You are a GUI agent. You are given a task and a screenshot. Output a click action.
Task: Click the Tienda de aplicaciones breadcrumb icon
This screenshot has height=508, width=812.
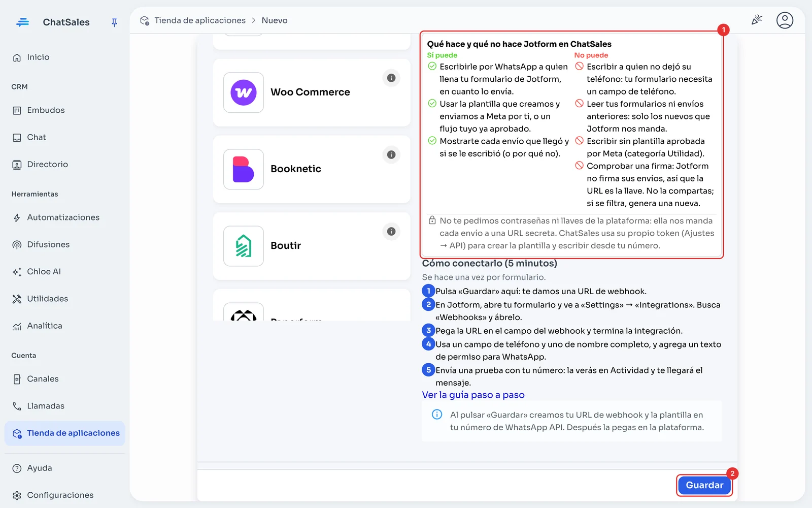[145, 20]
